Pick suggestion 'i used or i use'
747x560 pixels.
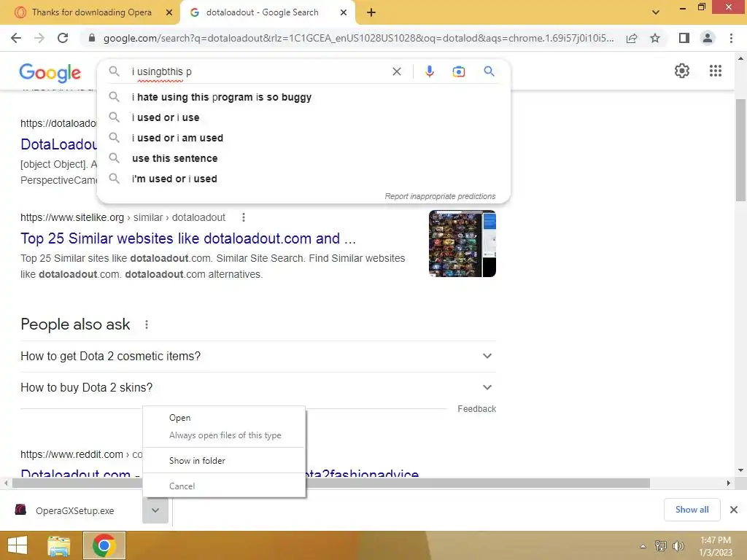click(303, 117)
